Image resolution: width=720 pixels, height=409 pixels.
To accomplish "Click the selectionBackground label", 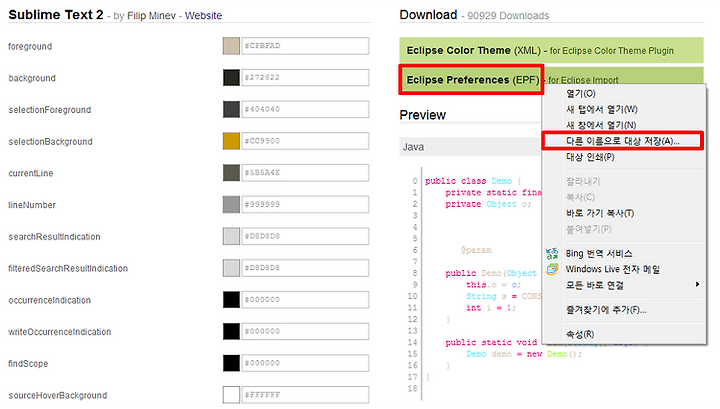I will 51,141.
